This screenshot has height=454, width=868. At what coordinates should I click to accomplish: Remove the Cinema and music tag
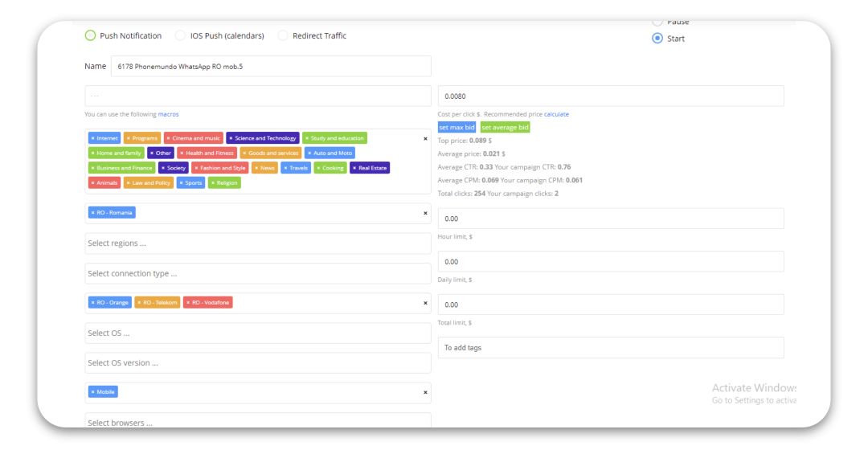click(169, 138)
